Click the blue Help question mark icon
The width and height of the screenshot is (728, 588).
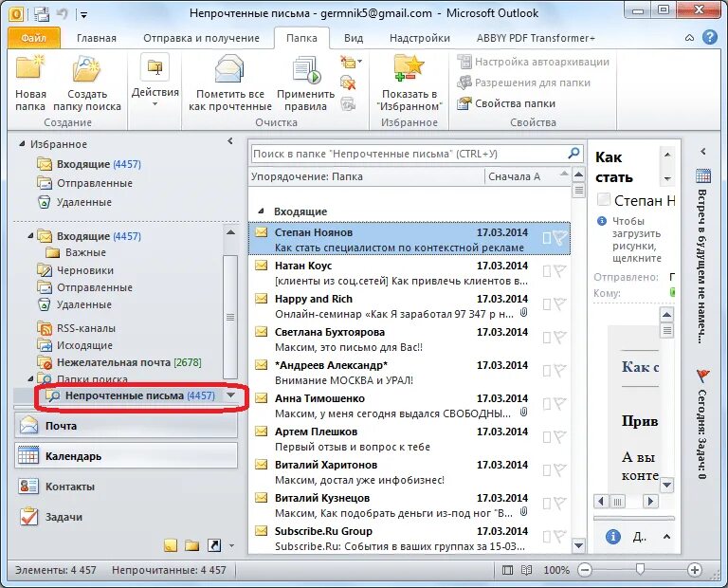(x=710, y=37)
